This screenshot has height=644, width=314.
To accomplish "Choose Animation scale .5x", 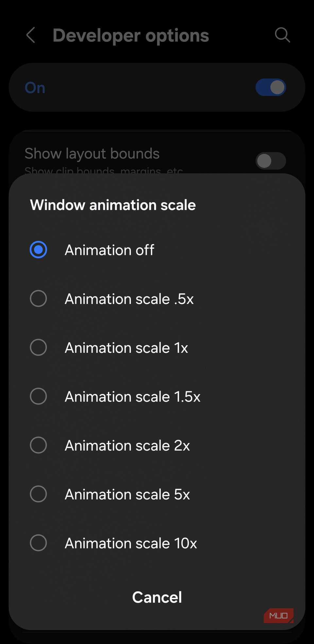I will click(x=38, y=298).
